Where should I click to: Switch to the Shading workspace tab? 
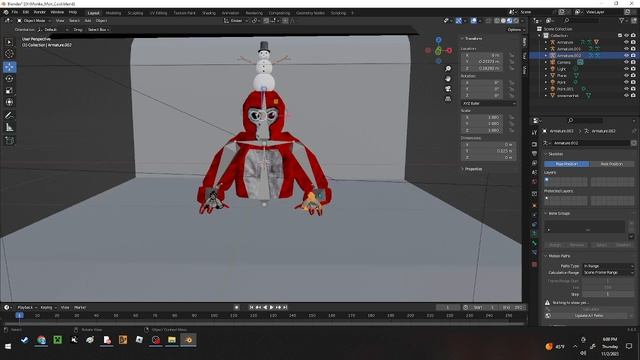pos(209,13)
